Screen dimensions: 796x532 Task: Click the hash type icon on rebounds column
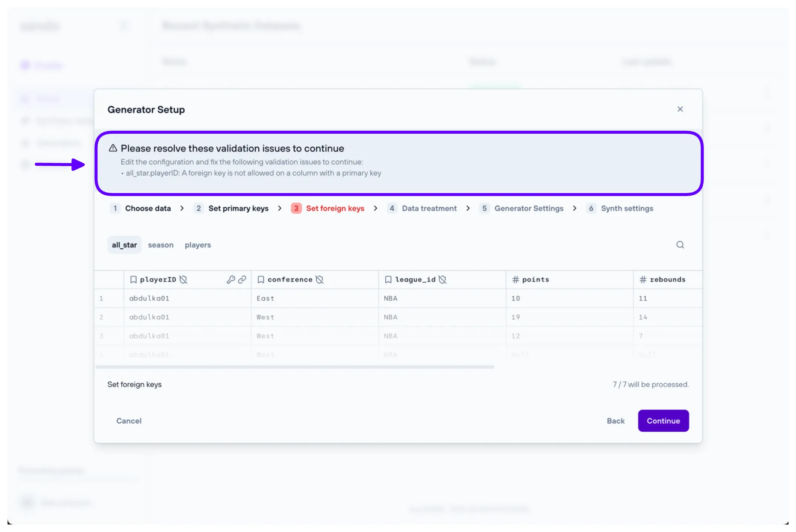pyautogui.click(x=643, y=280)
